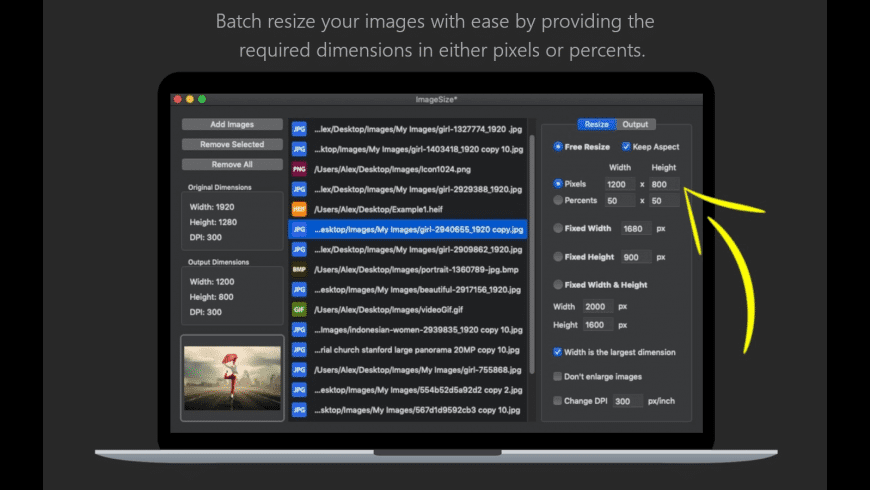
Task: Enable Don't enlarge images checkbox
Action: pos(558,376)
